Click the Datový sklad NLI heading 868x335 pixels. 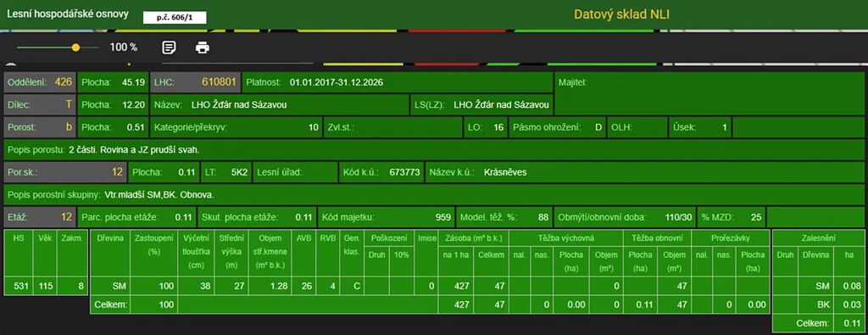coord(621,14)
